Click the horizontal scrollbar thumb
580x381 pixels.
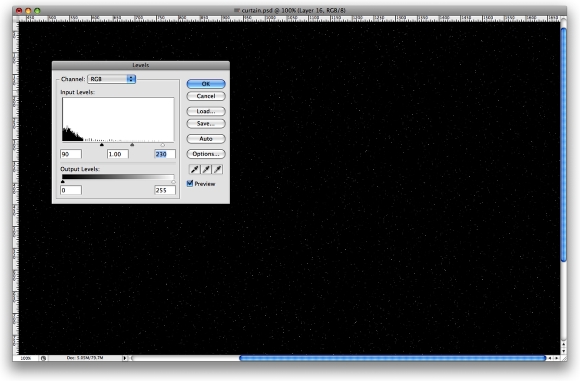(392, 358)
